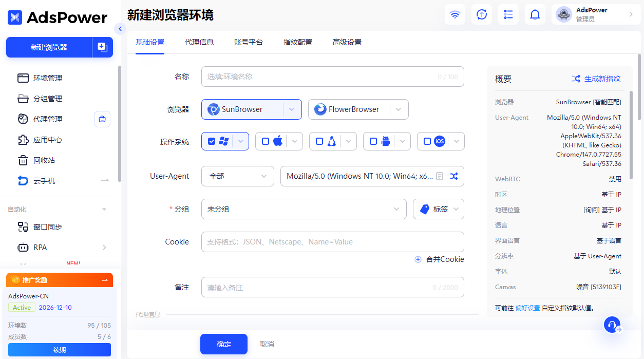Click the 合并Cookie plus icon

418,259
